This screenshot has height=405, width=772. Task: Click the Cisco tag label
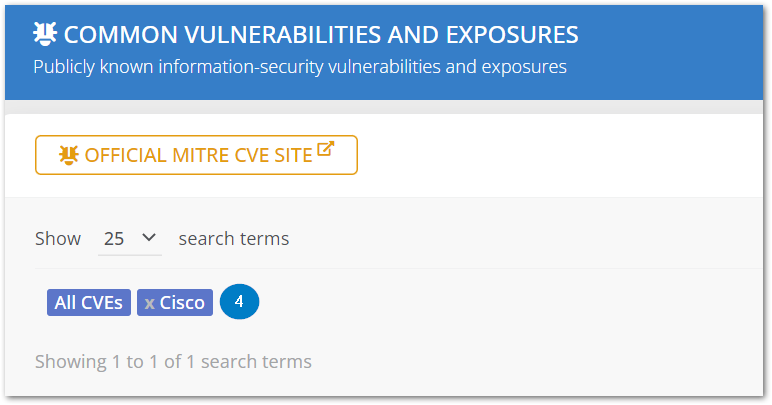click(x=182, y=302)
